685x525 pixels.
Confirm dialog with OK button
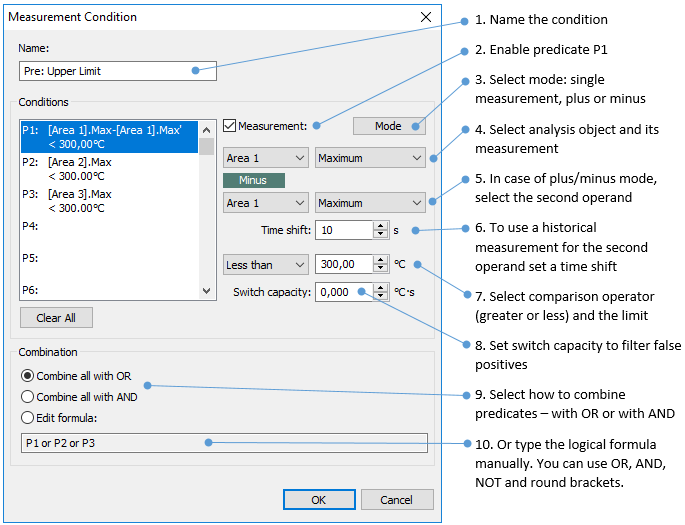point(319,500)
